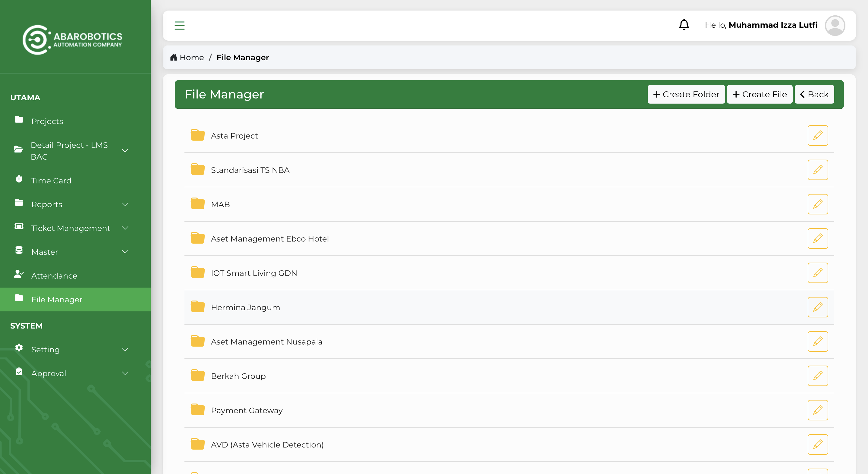
Task: Open the Asta Project folder name
Action: click(234, 136)
